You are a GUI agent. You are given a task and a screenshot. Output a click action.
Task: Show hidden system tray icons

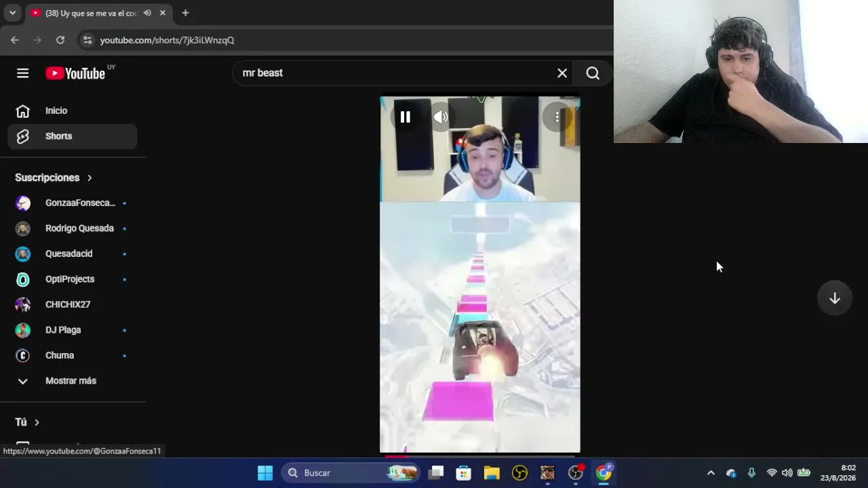coord(711,473)
